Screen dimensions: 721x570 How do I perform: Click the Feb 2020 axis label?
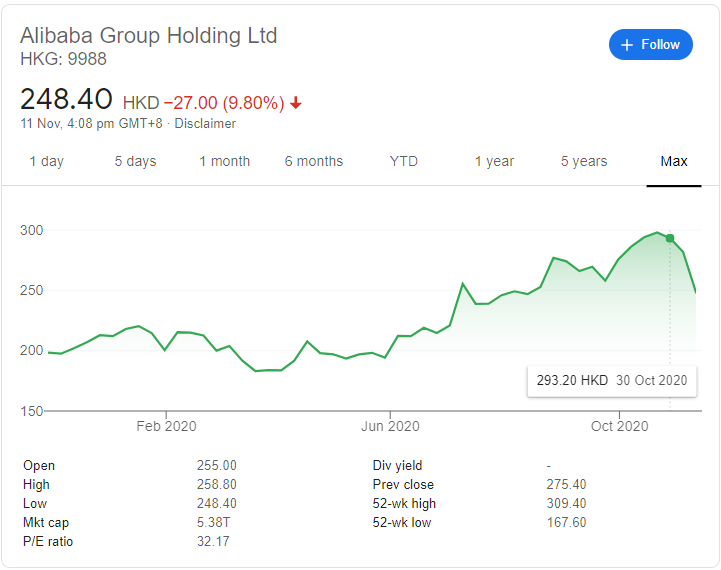click(x=166, y=426)
